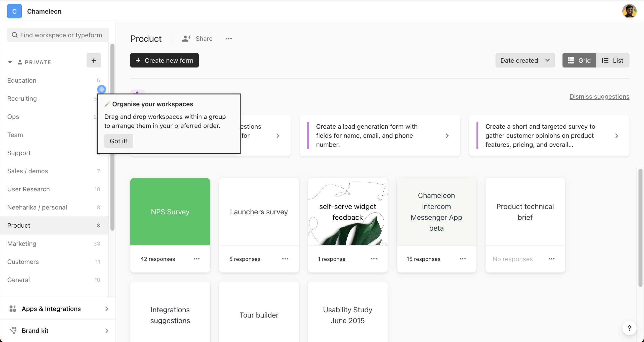Open self-serve widget feedback card options
Image resolution: width=644 pixels, height=342 pixels.
click(374, 259)
